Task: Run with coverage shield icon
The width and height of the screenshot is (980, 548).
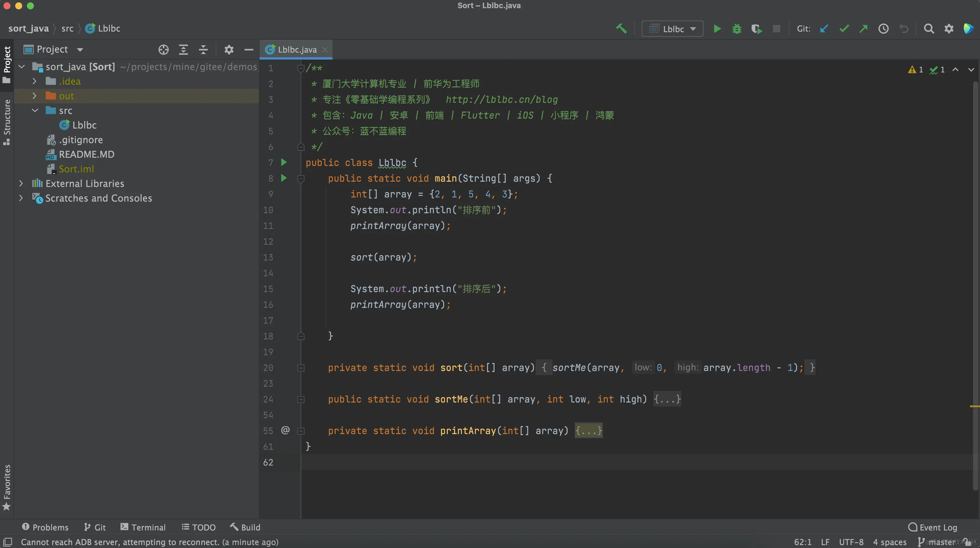Action: tap(756, 29)
